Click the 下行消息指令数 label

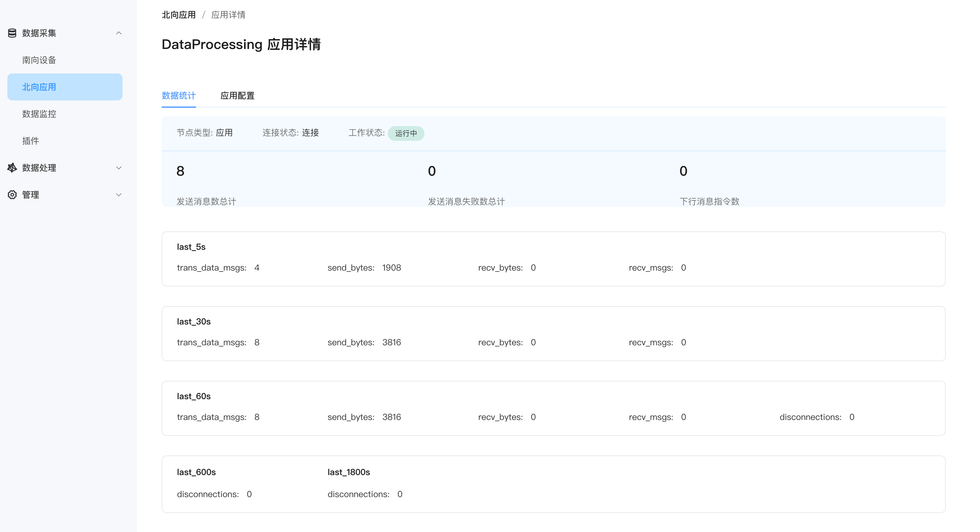pos(709,201)
